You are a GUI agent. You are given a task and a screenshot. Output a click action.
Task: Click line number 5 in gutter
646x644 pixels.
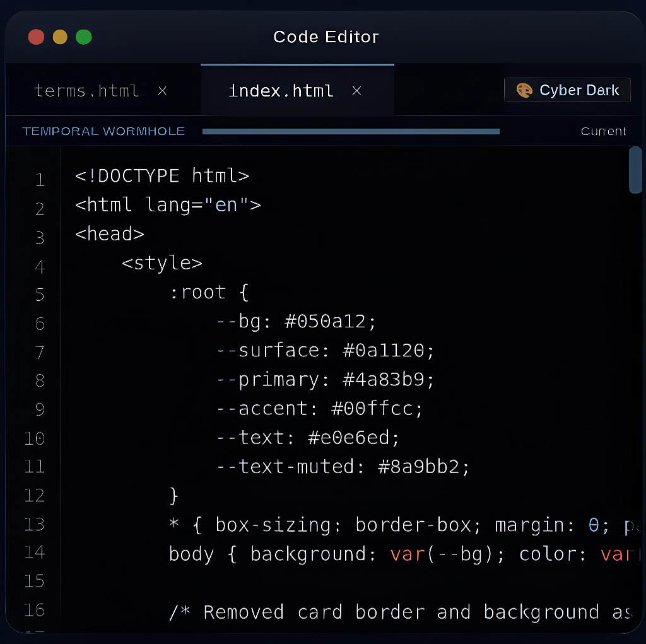[x=40, y=294]
